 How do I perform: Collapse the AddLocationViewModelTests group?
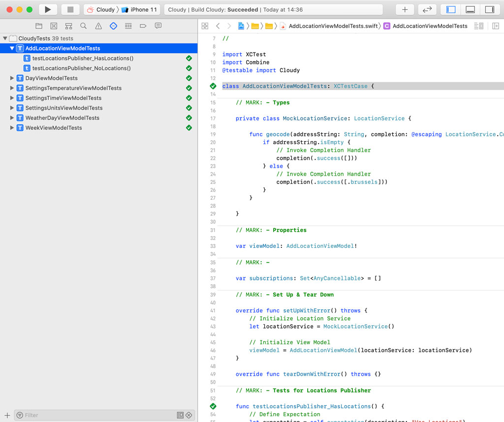[x=11, y=48]
